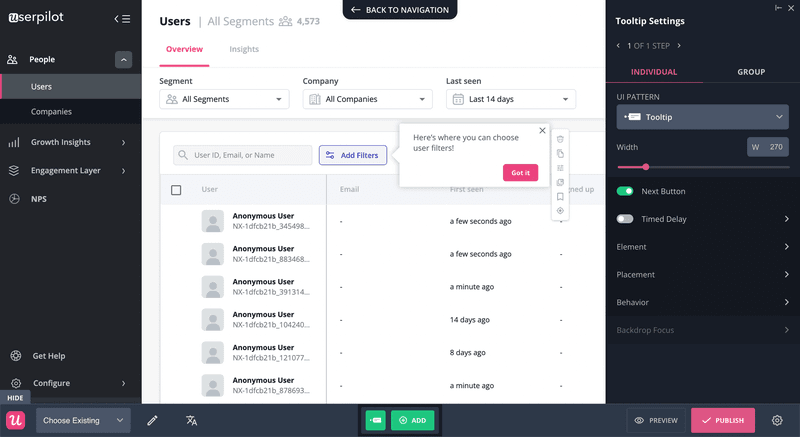Open Get Help in sidebar
Image resolution: width=800 pixels, height=437 pixels.
pos(48,356)
